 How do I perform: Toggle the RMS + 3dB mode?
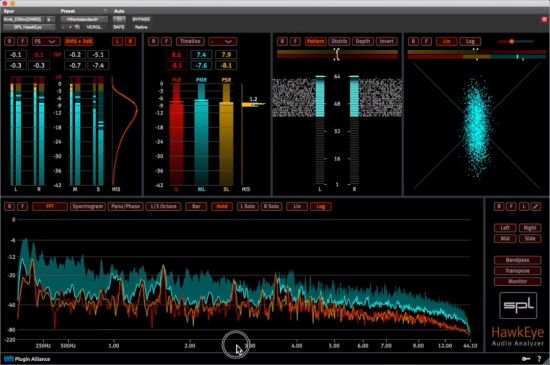click(x=79, y=41)
